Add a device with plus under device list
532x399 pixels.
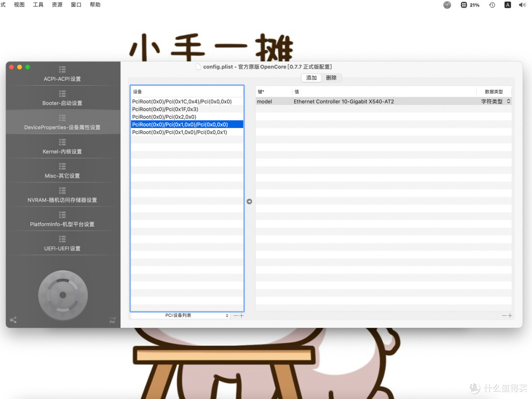coord(241,316)
